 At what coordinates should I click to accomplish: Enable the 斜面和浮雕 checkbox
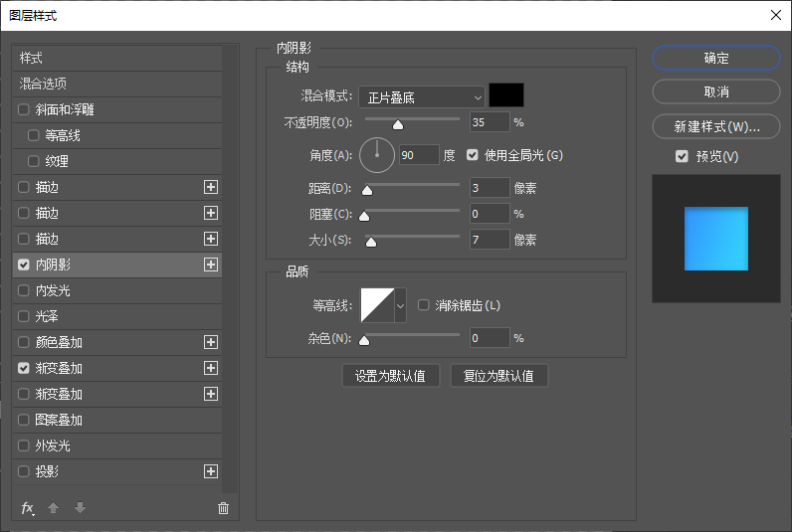(24, 109)
